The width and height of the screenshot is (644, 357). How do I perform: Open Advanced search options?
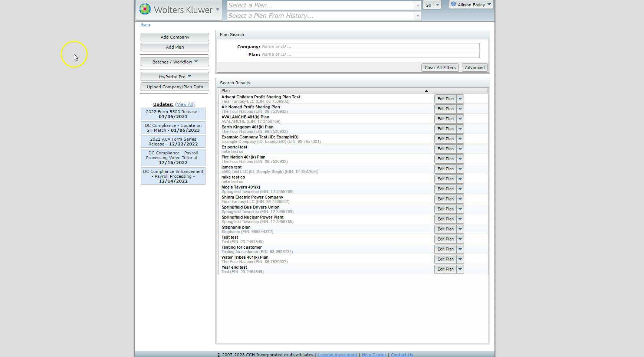click(x=474, y=67)
